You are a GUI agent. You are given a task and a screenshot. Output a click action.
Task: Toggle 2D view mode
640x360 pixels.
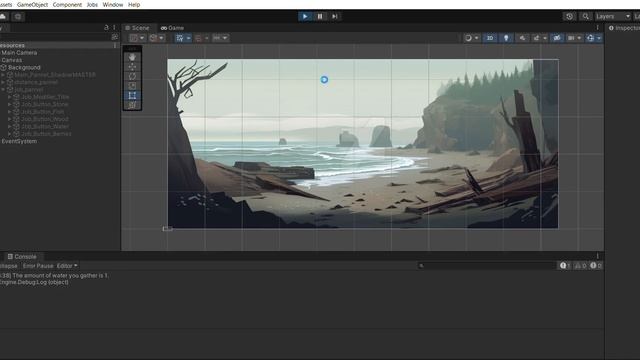(x=490, y=38)
